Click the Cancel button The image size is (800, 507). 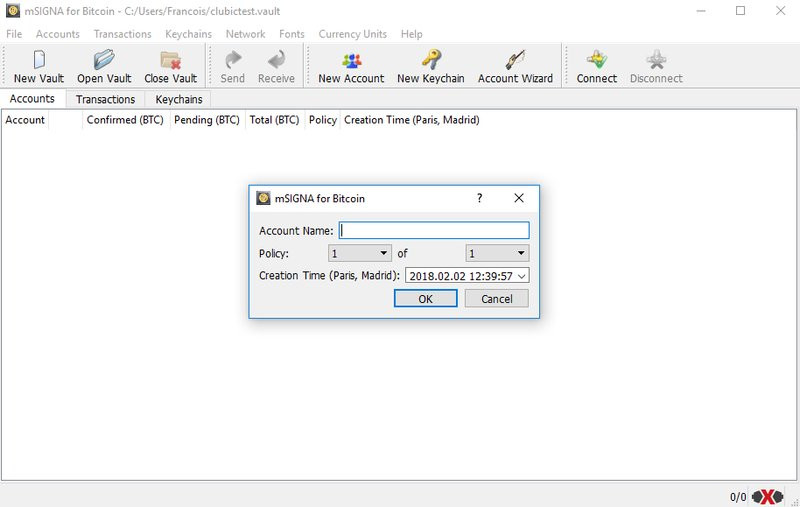point(496,298)
